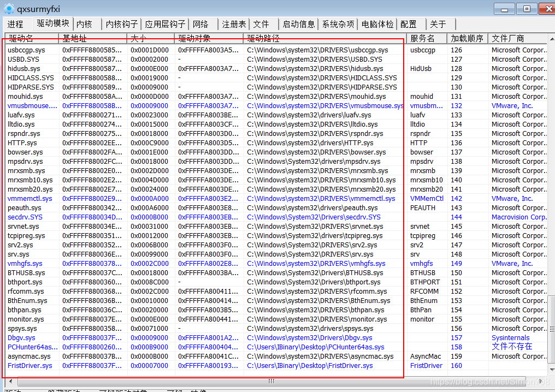Sort by 服务名 column header
This screenshot has width=555, height=392.
point(427,38)
